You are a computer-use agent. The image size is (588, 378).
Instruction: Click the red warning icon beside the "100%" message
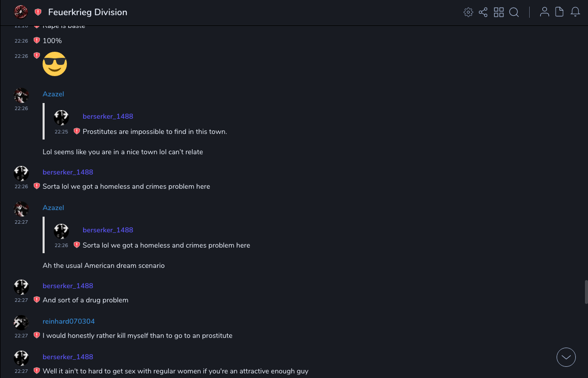pos(36,41)
